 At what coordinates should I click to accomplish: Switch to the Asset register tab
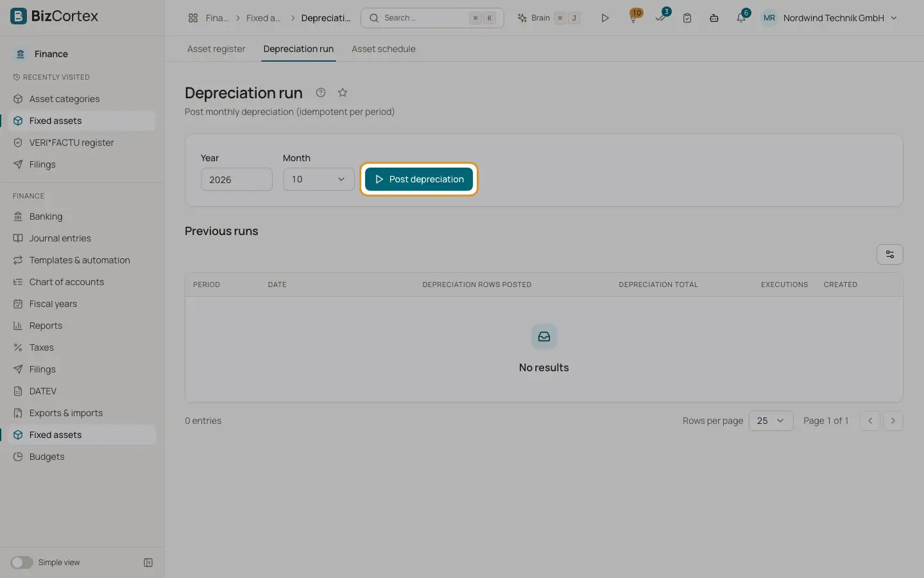(x=216, y=49)
